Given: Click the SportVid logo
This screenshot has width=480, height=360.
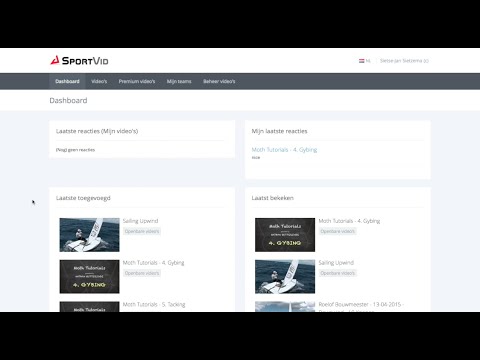Looking at the screenshot, I should point(79,61).
